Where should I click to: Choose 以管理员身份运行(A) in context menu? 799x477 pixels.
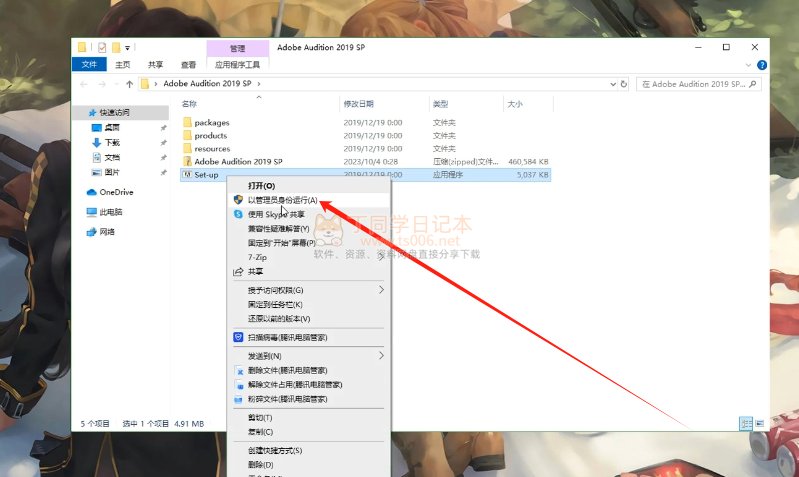pyautogui.click(x=282, y=200)
